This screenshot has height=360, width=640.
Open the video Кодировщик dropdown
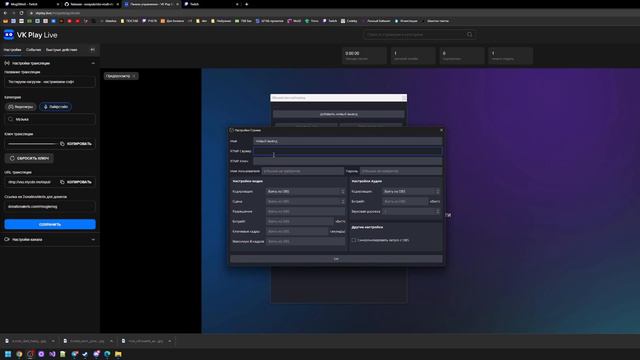pos(305,191)
